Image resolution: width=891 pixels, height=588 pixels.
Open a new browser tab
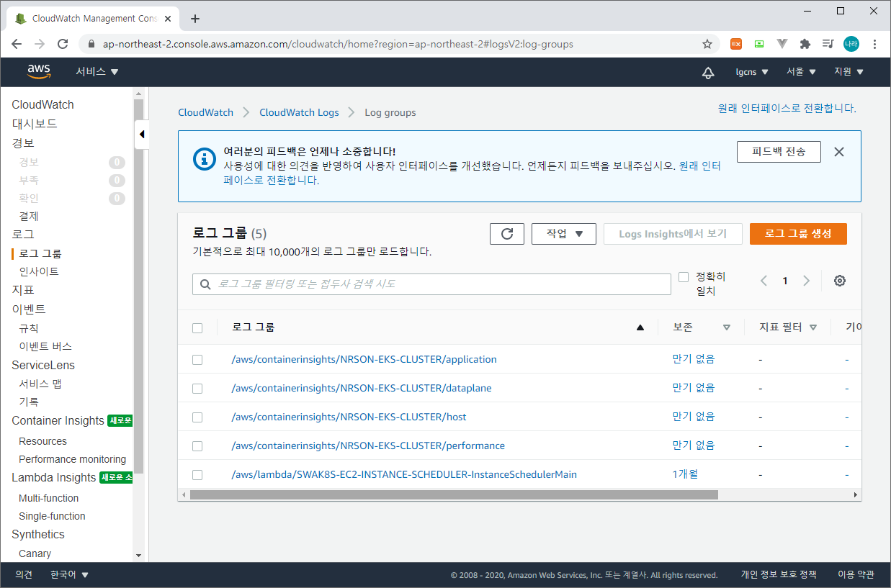click(x=195, y=19)
